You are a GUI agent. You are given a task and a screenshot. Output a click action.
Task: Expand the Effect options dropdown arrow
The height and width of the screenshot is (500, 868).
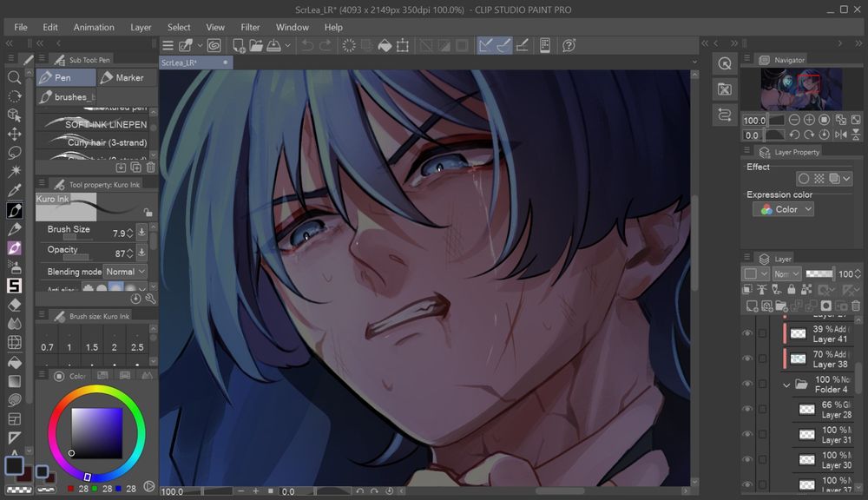846,178
